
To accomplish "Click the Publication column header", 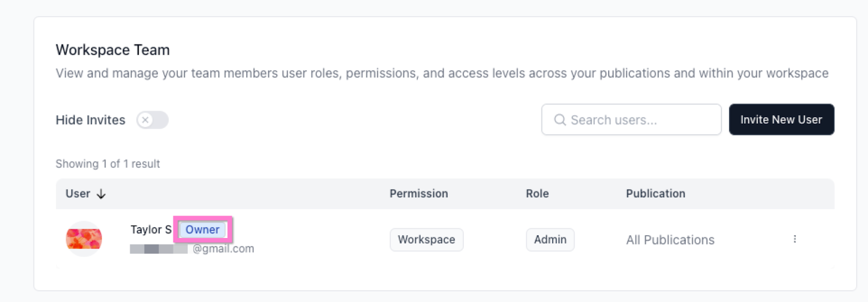I will coord(655,194).
